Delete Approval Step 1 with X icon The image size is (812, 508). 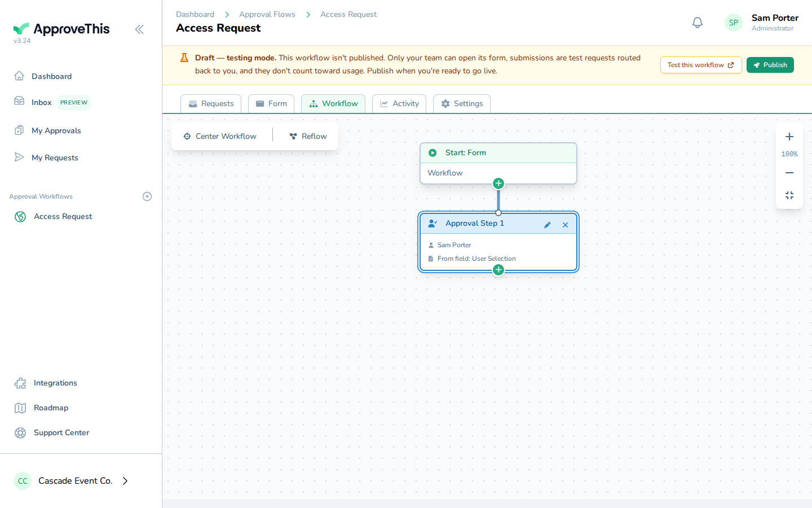point(565,225)
